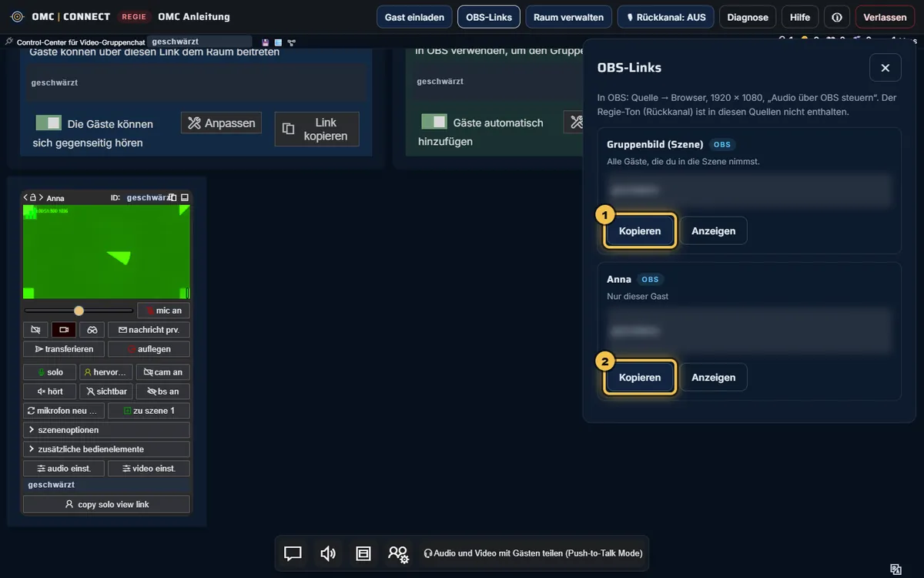Viewport: 924px width, 578px height.
Task: Open Anna's 'audio einst.' settings
Action: [x=64, y=469]
